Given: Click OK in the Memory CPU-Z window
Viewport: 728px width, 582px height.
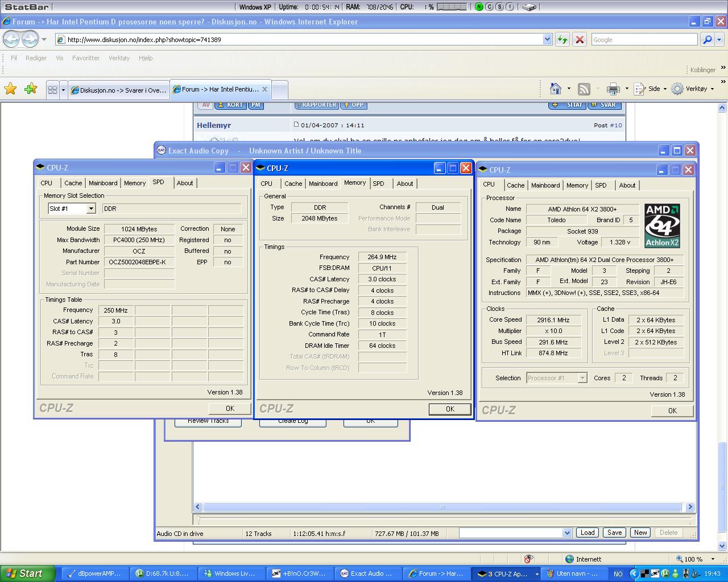Looking at the screenshot, I should [450, 409].
